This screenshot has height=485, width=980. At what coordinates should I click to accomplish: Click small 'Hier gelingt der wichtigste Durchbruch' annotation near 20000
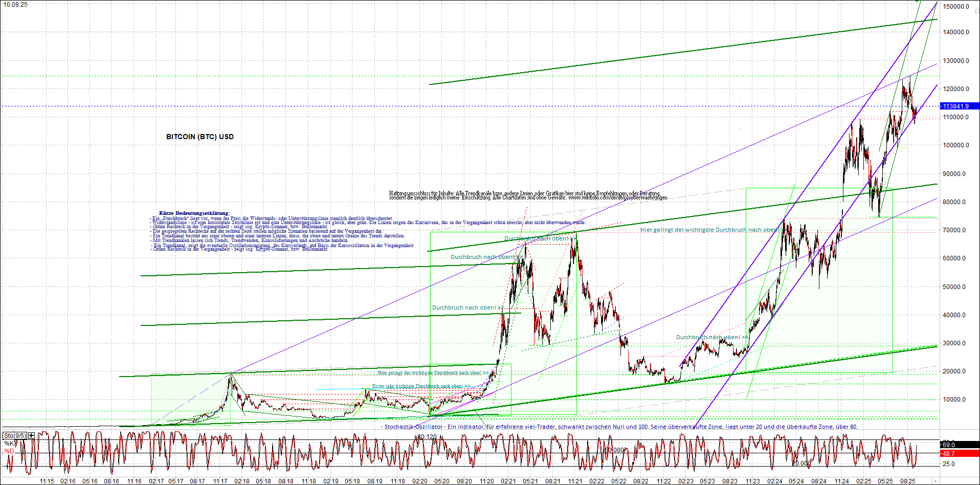(x=433, y=373)
